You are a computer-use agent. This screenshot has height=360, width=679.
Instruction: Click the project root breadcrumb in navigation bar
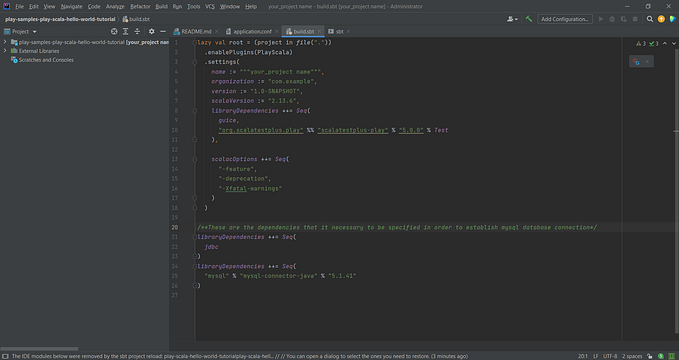(60, 19)
